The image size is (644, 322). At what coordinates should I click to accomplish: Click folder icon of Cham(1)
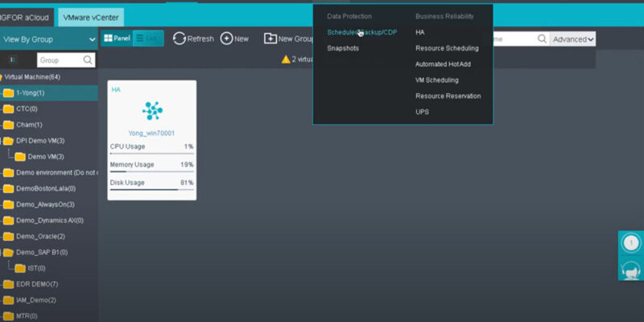[x=8, y=125]
